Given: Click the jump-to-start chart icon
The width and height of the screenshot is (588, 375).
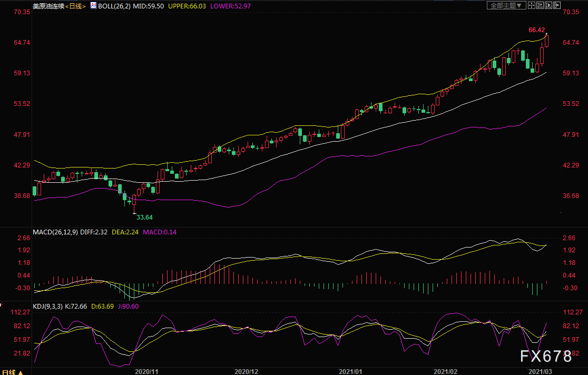Looking at the screenshot, I should (x=540, y=5).
